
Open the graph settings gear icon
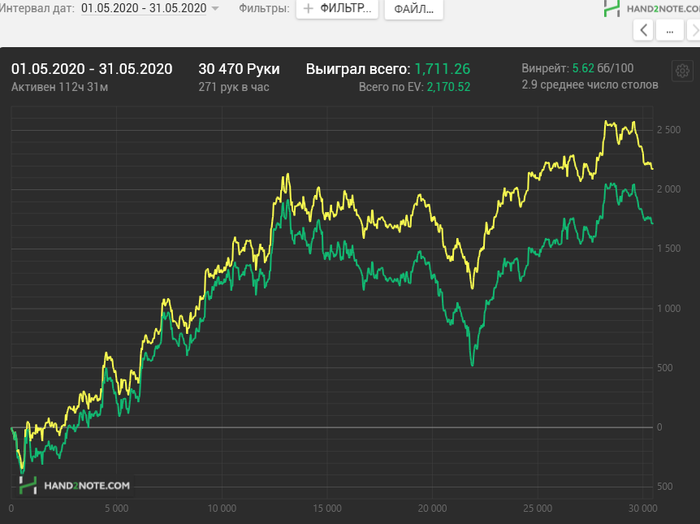coord(682,71)
